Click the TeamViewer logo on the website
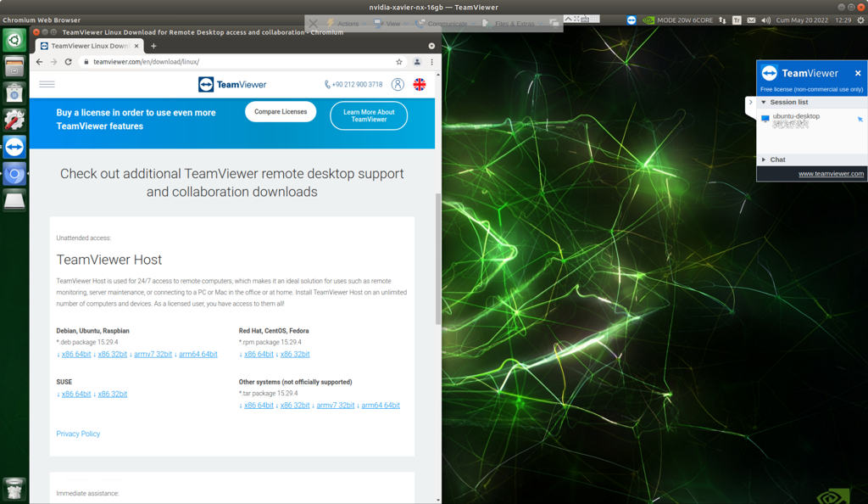Image resolution: width=868 pixels, height=504 pixels. [x=232, y=84]
